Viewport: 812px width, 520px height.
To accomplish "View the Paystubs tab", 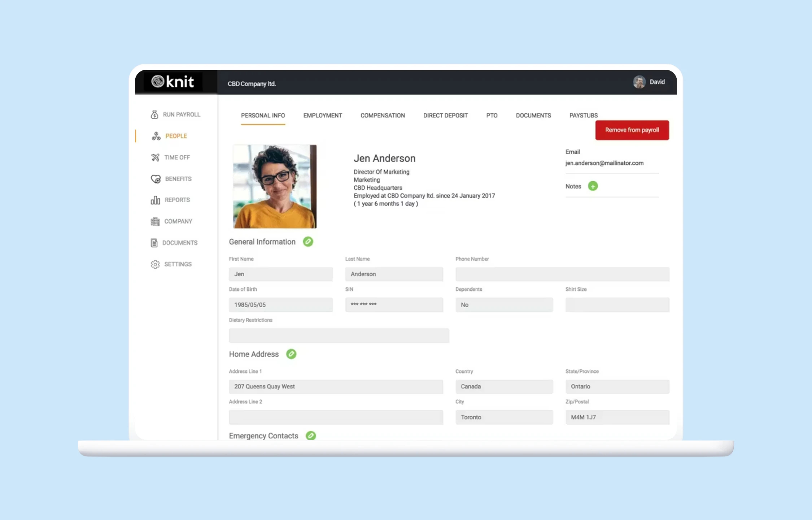I will [583, 115].
